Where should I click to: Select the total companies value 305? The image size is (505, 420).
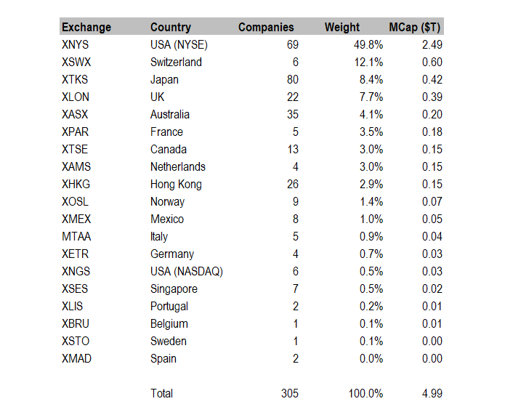(289, 394)
